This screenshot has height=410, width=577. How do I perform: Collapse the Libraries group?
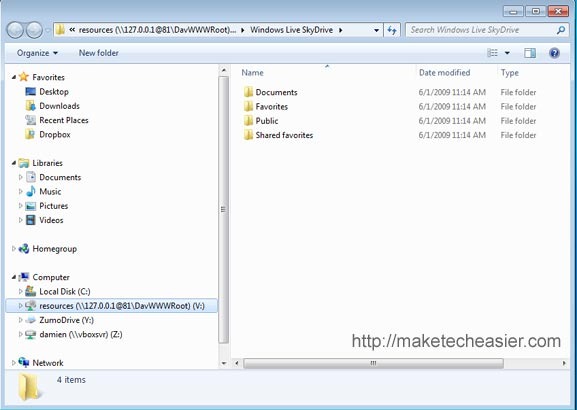(14, 163)
